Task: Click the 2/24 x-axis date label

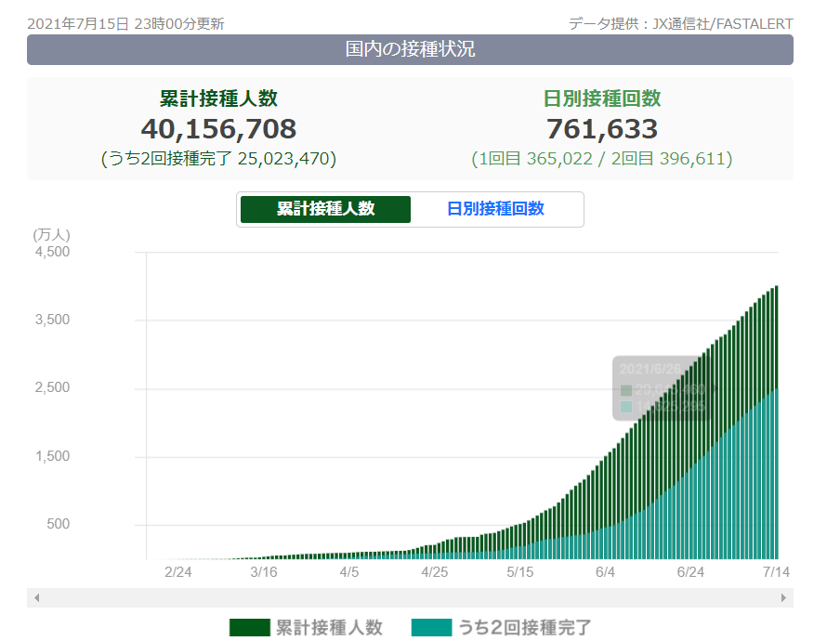Action: click(x=177, y=572)
